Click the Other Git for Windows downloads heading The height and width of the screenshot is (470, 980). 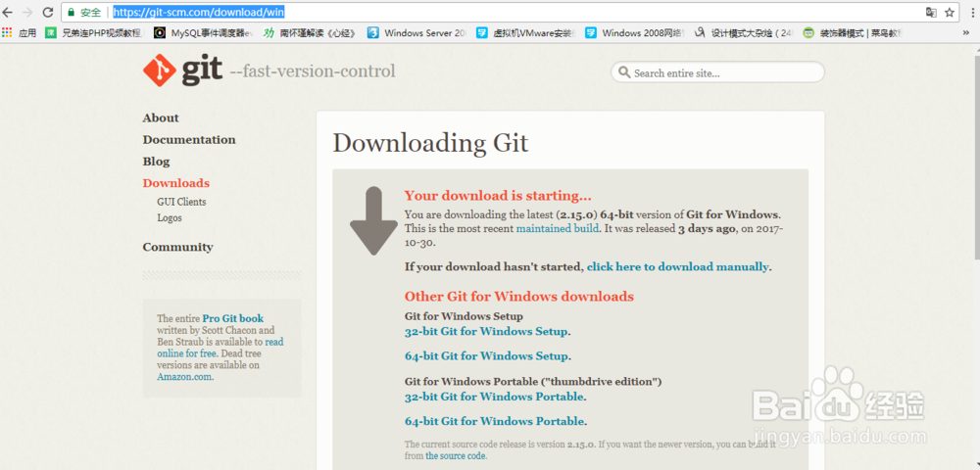point(519,297)
